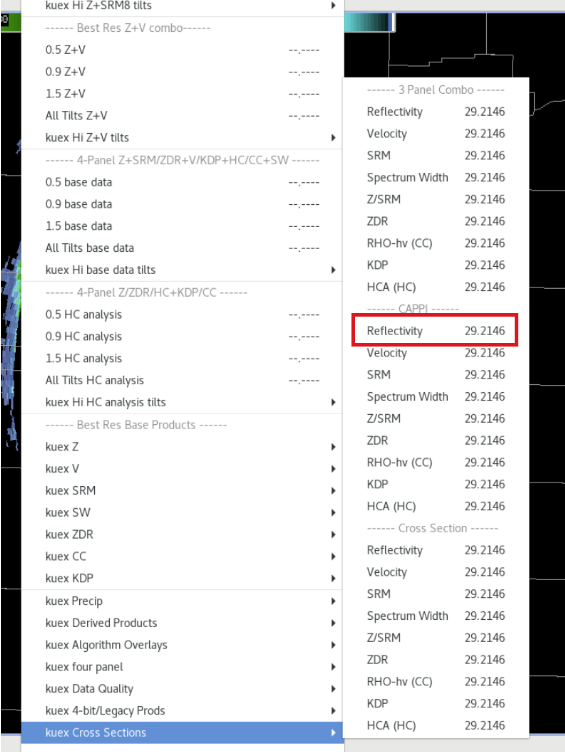Select 3 Panel Combo Velocity entry
Viewport: 565px width, 752px height.
[436, 133]
